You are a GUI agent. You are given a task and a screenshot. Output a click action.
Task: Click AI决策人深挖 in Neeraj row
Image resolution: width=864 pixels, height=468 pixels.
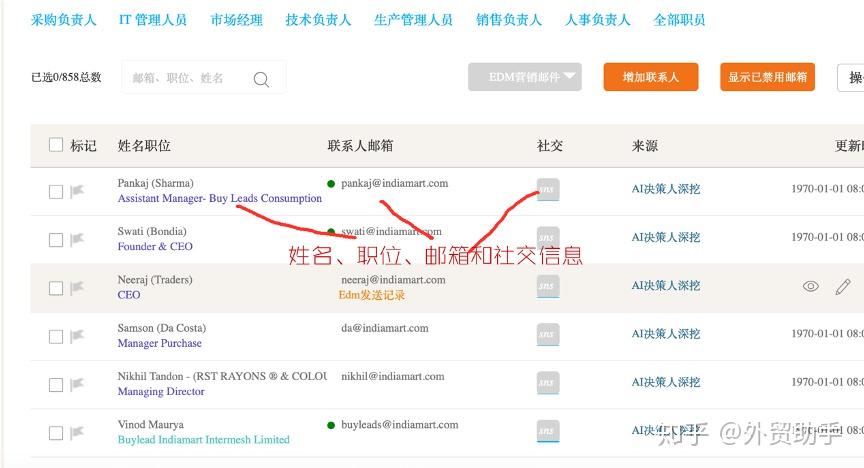(666, 286)
